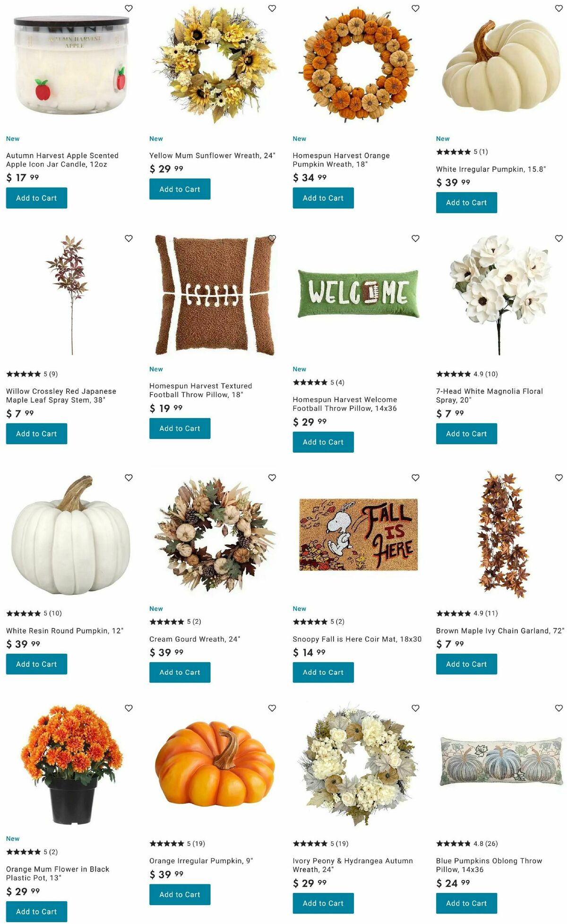Open Ivory Peony & Hydrangea Wreath title
The image size is (567, 924).
[352, 865]
